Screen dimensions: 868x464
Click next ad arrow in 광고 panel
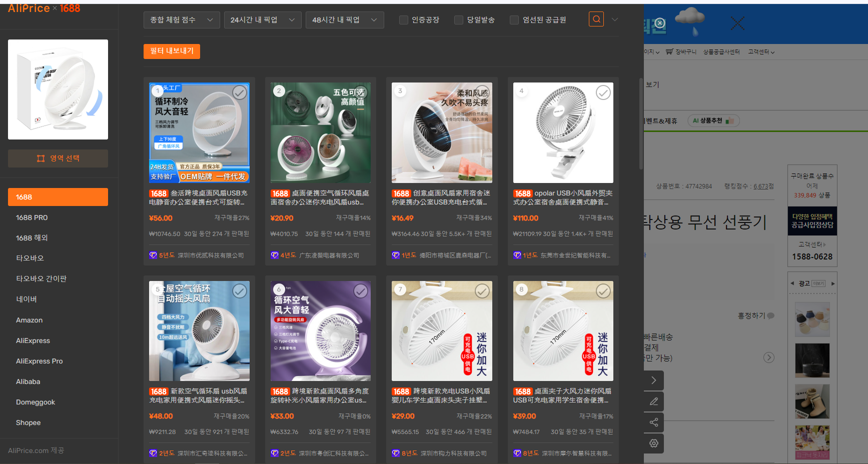click(x=833, y=283)
